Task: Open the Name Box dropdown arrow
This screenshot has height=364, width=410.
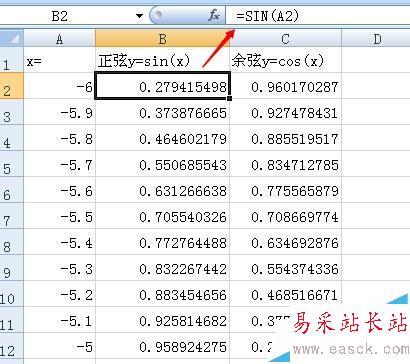Action: (x=139, y=16)
